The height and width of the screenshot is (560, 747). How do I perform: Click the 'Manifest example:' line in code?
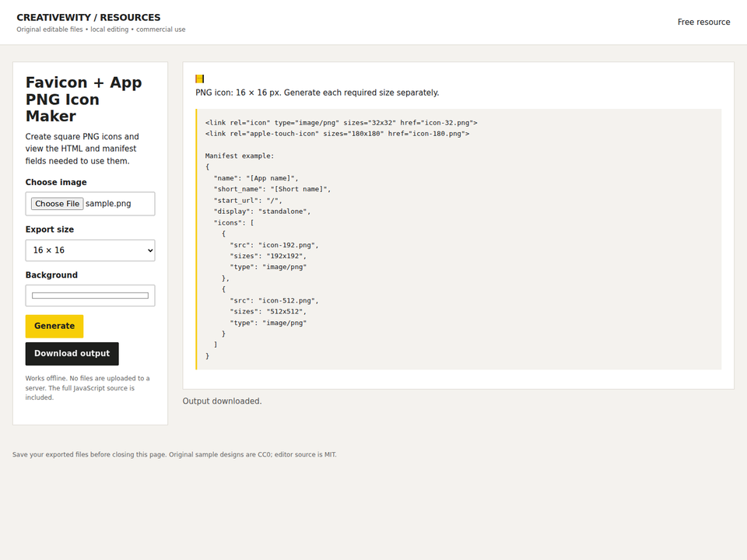tap(240, 156)
